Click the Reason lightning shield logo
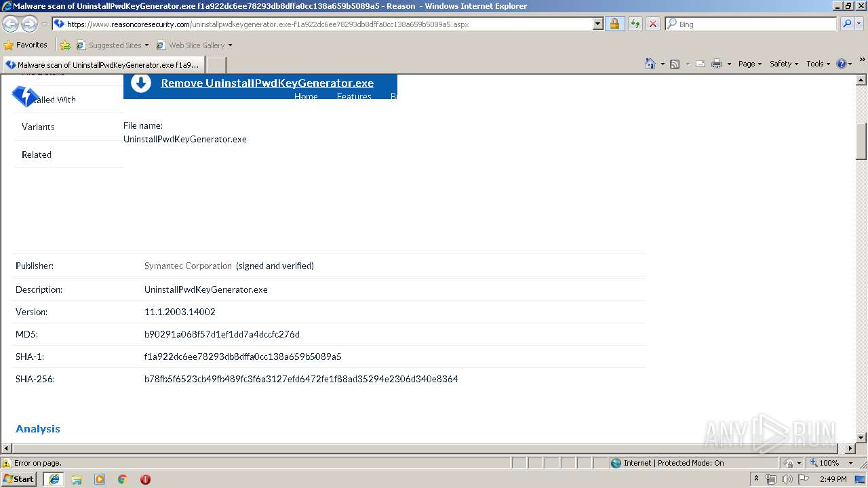This screenshot has height=488, width=868. coord(25,96)
